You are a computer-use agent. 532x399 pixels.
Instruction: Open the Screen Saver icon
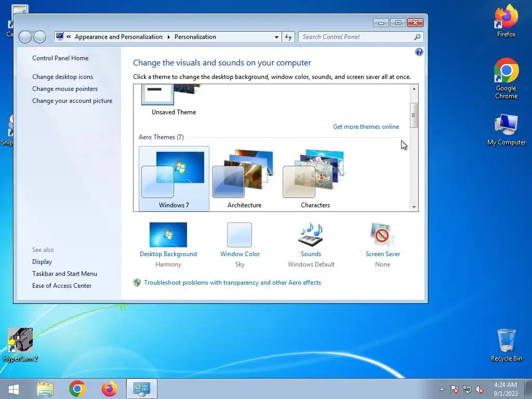coord(382,234)
